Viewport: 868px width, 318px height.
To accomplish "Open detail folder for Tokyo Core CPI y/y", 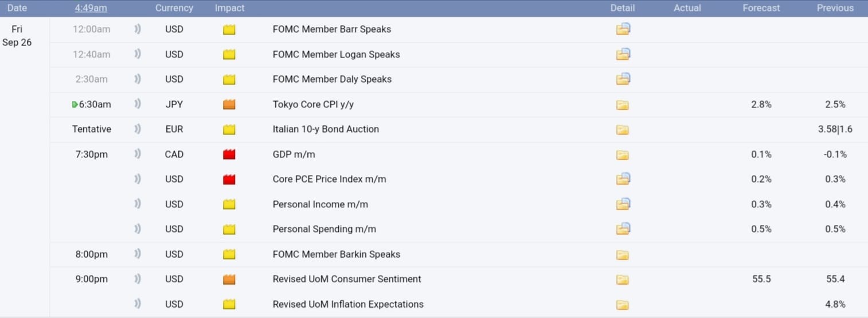I will (x=622, y=104).
